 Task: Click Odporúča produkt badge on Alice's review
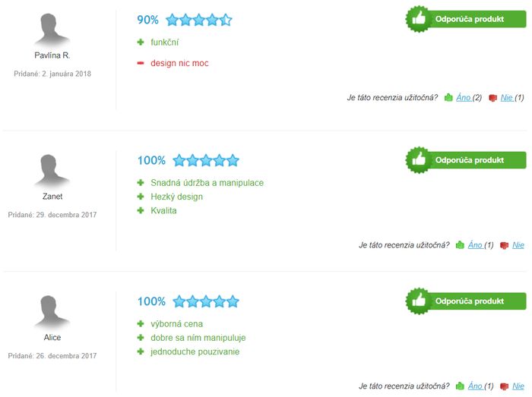point(466,301)
